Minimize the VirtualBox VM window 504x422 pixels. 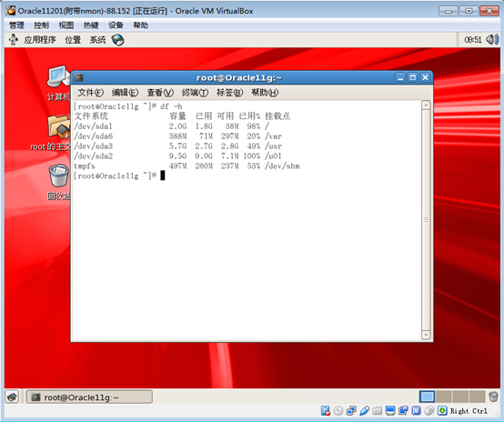pos(449,11)
